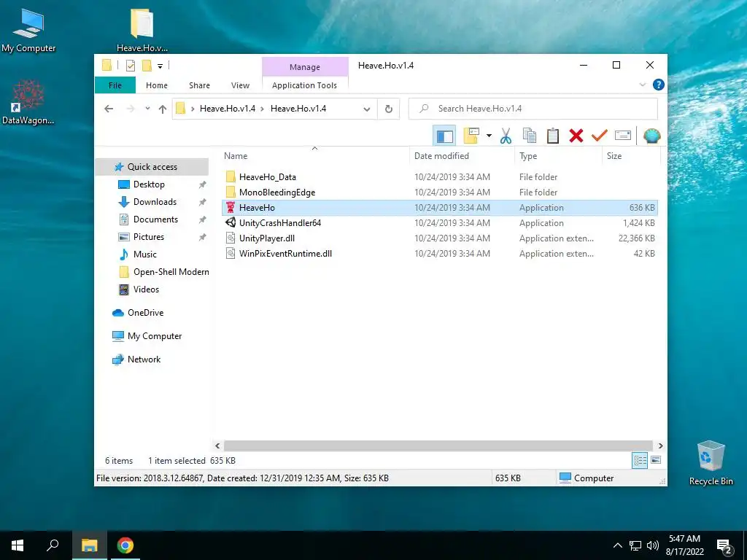Viewport: 747px width, 560px height.
Task: Click the red X Delete icon
Action: (576, 136)
